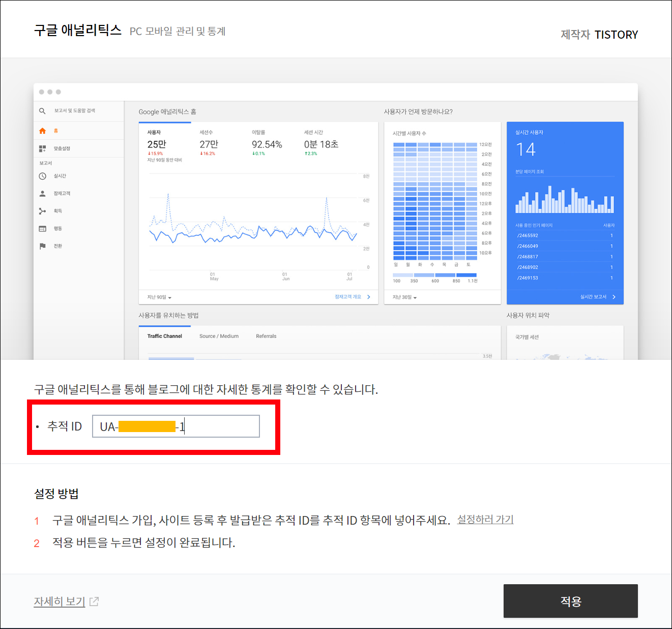Open 잠재고객 개요 link in preview
This screenshot has width=672, height=629.
click(x=347, y=297)
